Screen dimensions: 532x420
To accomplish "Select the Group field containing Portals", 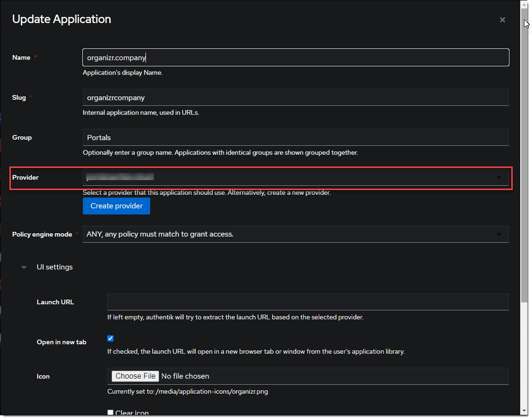I will (296, 137).
